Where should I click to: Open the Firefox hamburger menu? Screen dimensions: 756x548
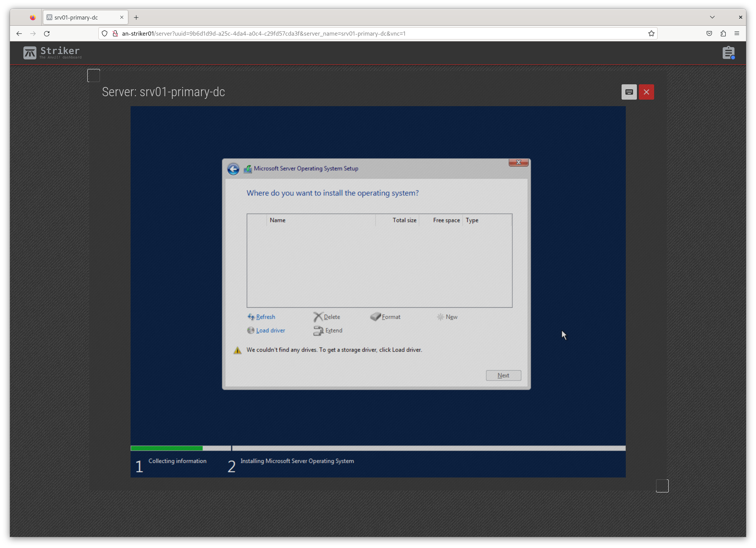click(737, 34)
